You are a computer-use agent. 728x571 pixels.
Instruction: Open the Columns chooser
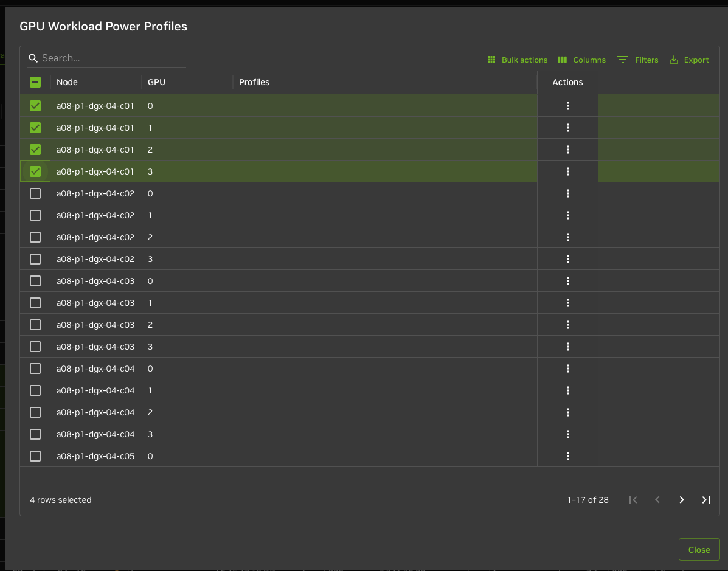coord(581,60)
